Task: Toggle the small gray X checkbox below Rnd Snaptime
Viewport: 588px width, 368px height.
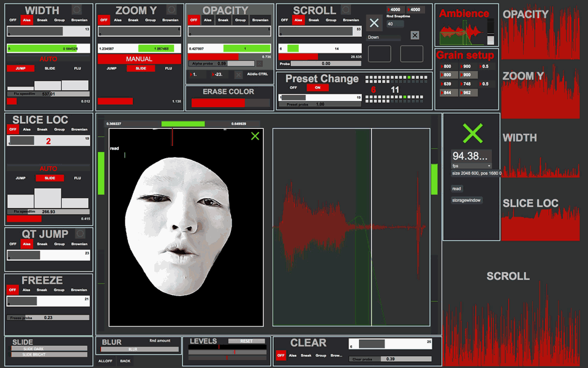Action: coord(415,36)
